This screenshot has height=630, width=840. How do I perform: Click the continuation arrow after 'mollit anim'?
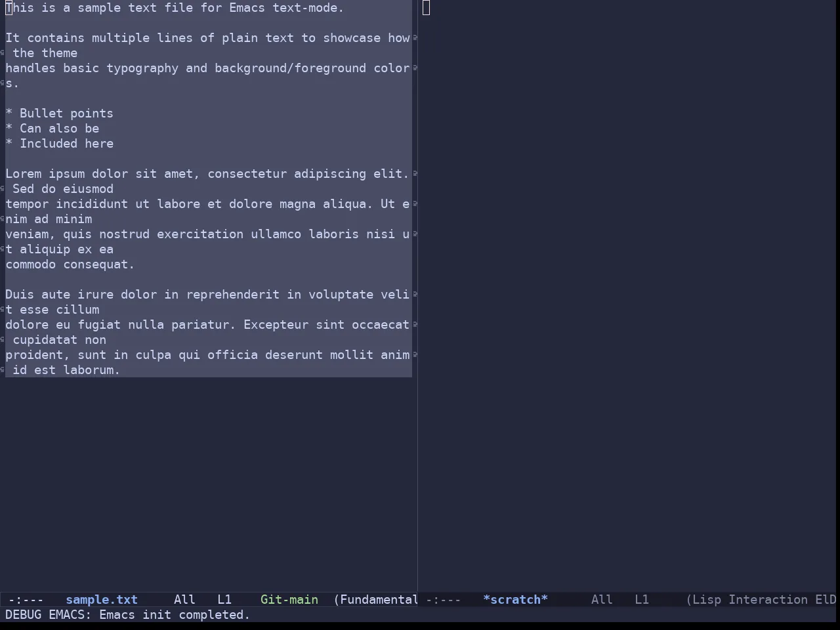(415, 355)
